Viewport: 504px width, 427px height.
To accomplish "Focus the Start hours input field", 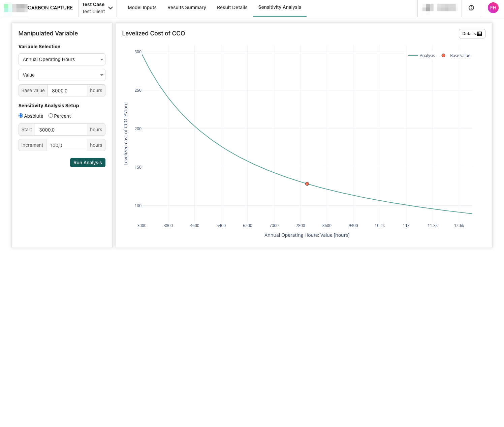I will click(x=61, y=130).
